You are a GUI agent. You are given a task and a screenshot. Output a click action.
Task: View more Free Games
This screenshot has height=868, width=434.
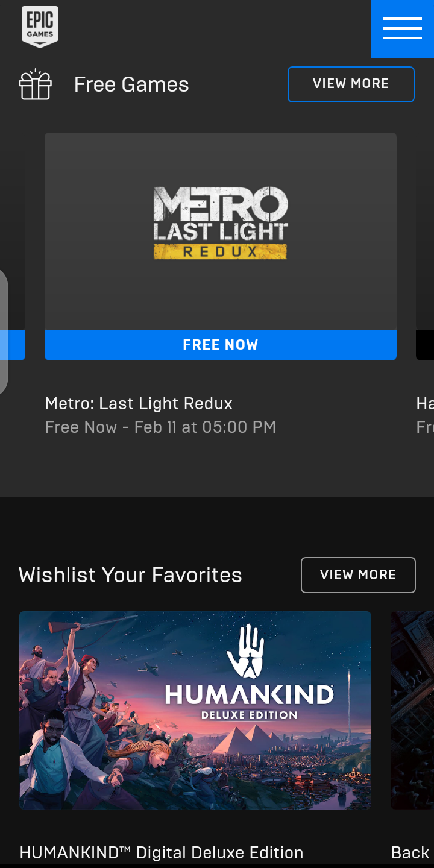click(x=351, y=84)
